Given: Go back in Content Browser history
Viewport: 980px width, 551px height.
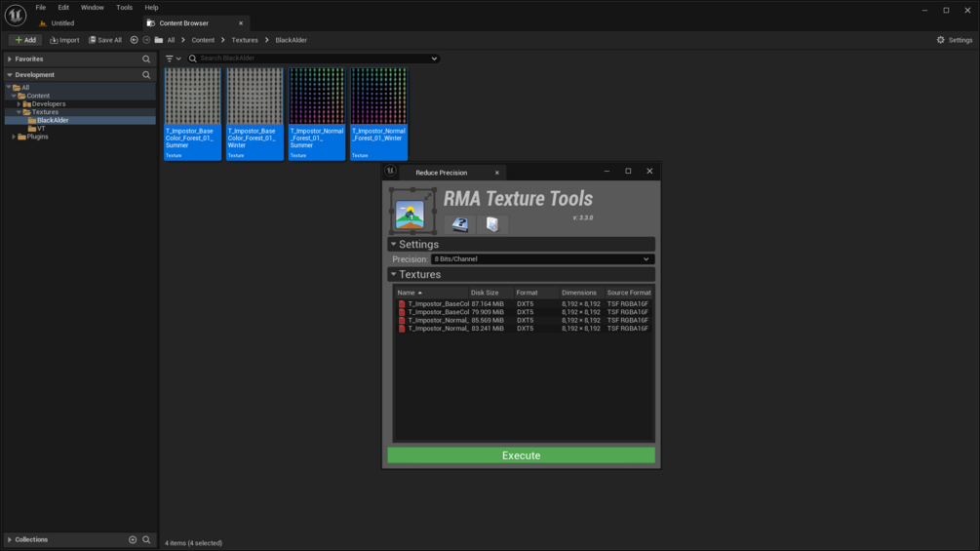Looking at the screenshot, I should pos(134,40).
